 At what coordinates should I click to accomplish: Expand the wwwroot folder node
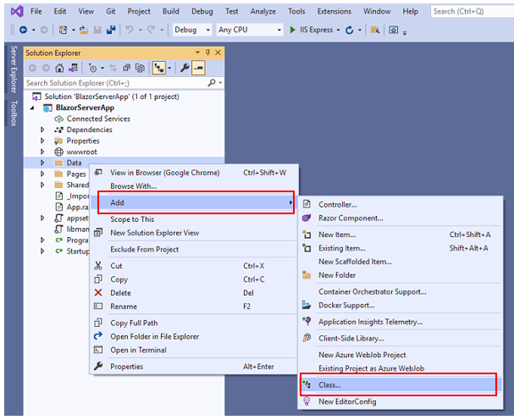click(x=42, y=152)
